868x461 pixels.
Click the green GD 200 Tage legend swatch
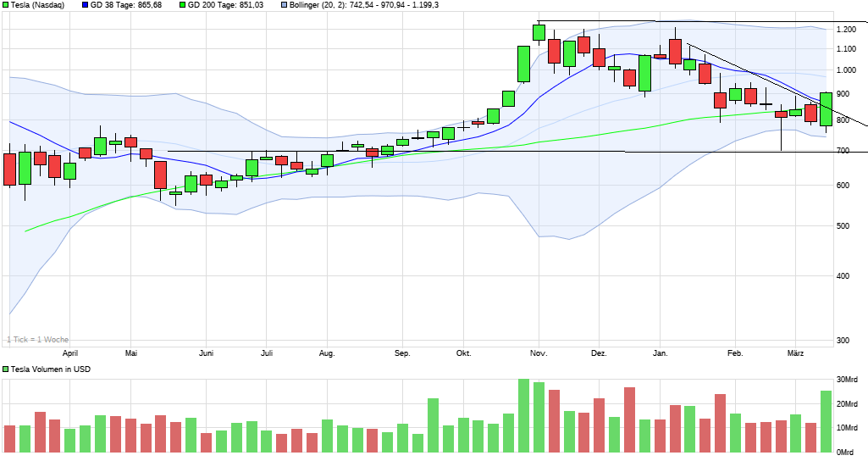183,5
